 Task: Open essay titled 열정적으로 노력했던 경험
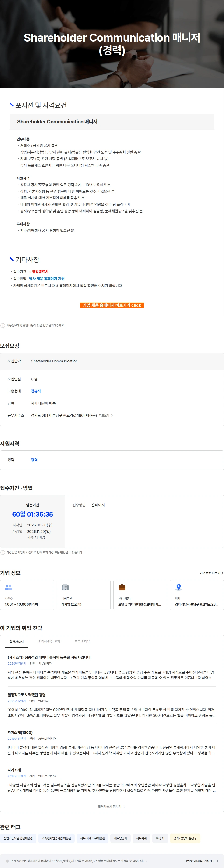[x=27, y=695]
